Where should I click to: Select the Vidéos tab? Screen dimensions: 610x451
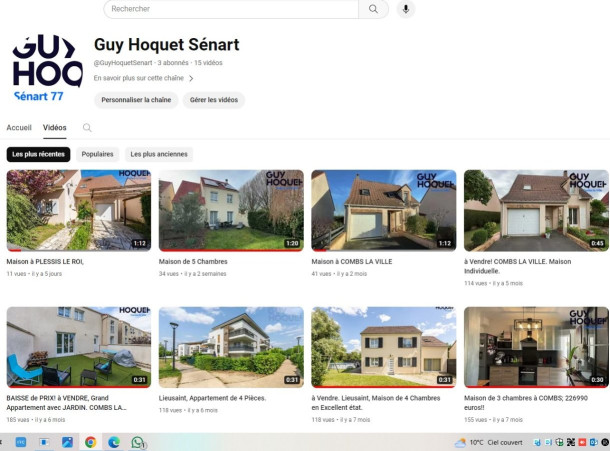tap(54, 128)
